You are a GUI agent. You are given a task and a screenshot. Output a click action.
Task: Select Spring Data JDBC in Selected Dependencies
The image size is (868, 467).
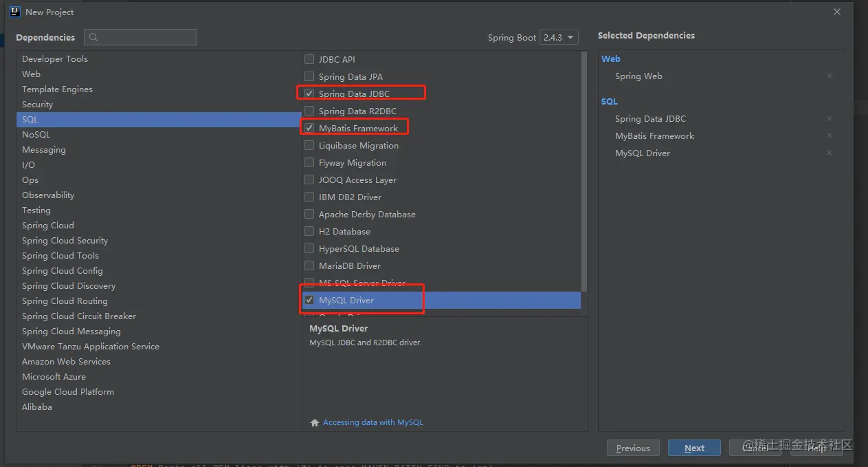coord(650,119)
